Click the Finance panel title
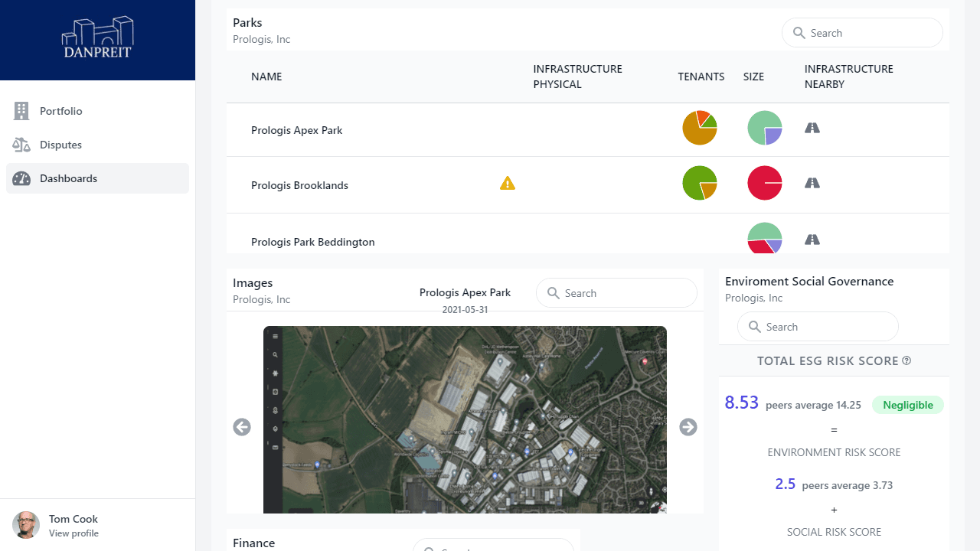 [253, 543]
